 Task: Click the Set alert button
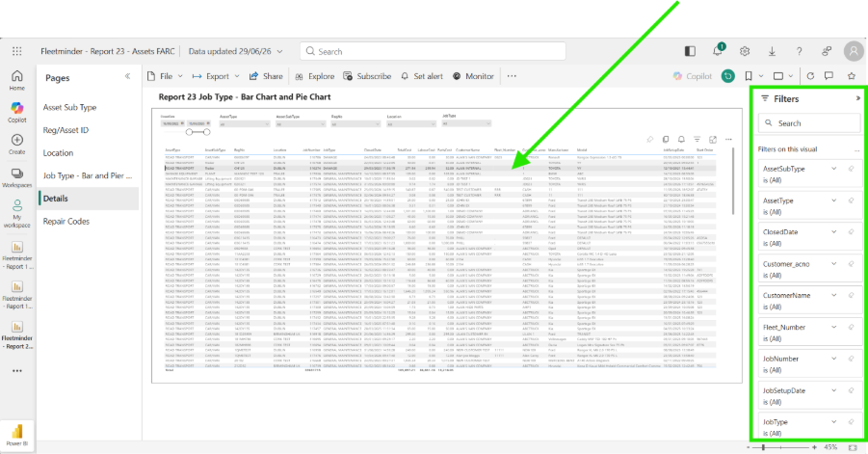pos(422,76)
